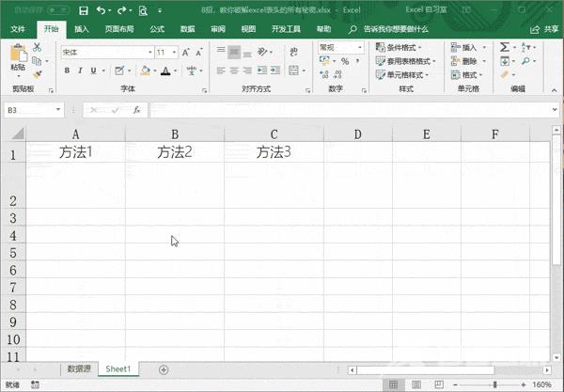Toggle italic formatting
Image resolution: width=564 pixels, height=392 pixels.
tap(80, 71)
